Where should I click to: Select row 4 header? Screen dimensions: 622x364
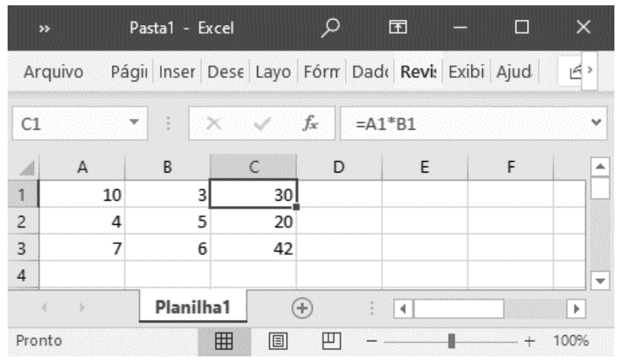click(22, 274)
